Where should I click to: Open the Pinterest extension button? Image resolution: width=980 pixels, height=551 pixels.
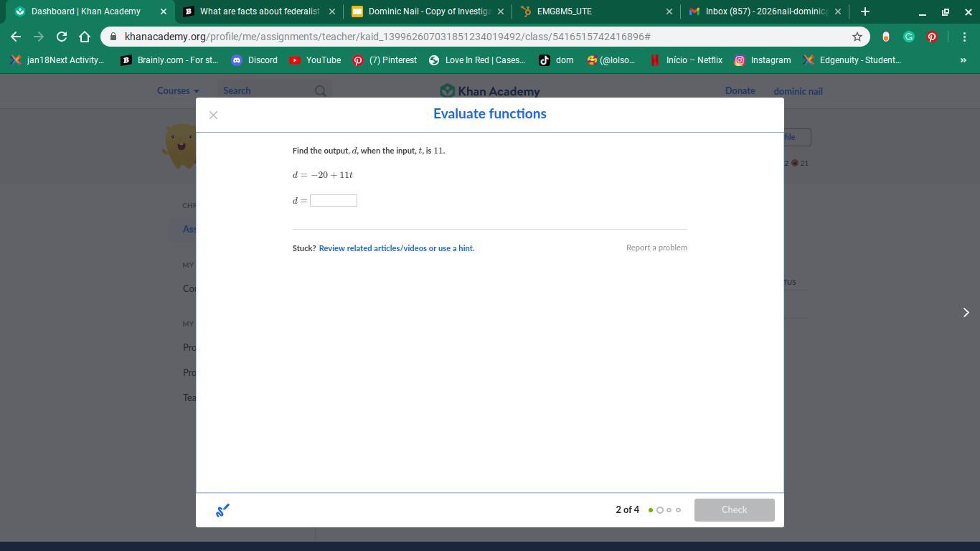[932, 37]
